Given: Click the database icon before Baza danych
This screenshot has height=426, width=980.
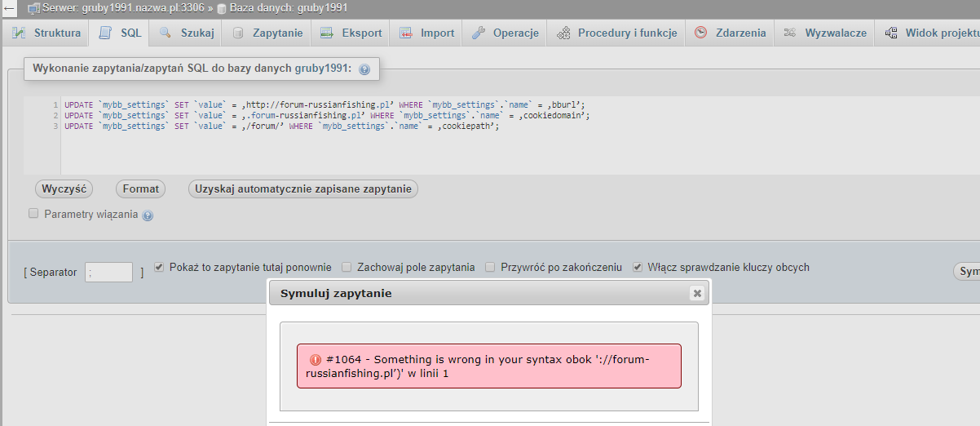Looking at the screenshot, I should pos(222,8).
